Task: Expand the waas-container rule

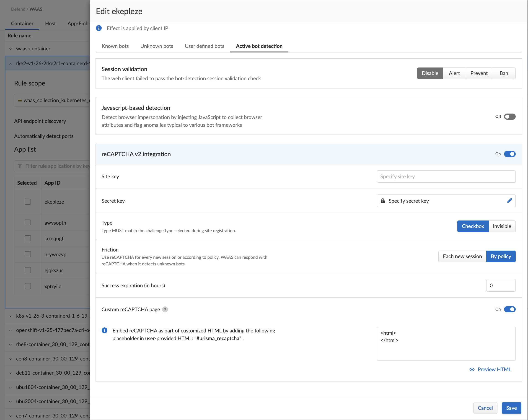Action: point(10,49)
